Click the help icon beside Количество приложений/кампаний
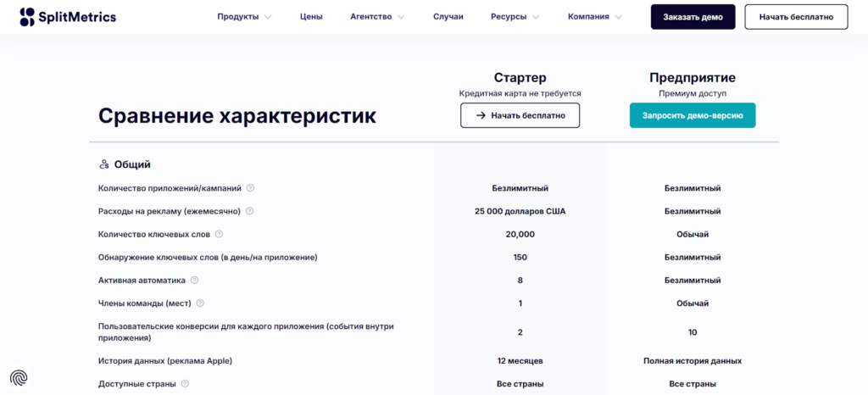868x395 pixels. (x=250, y=188)
